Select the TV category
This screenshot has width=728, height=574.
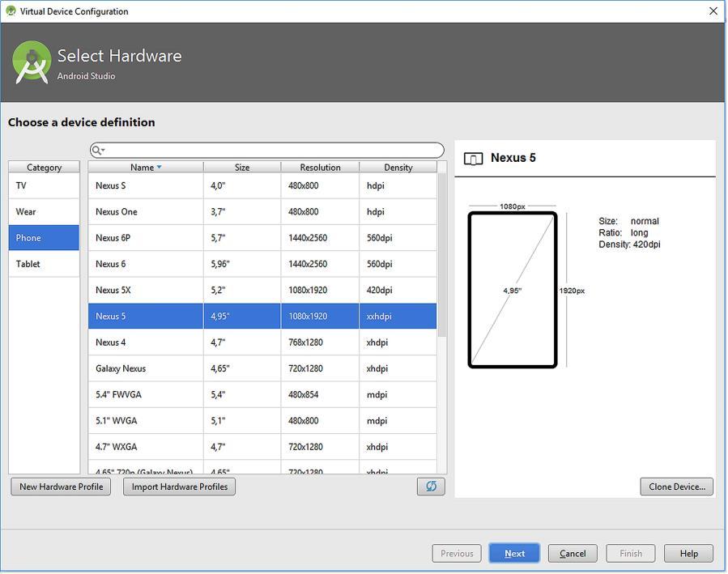44,185
